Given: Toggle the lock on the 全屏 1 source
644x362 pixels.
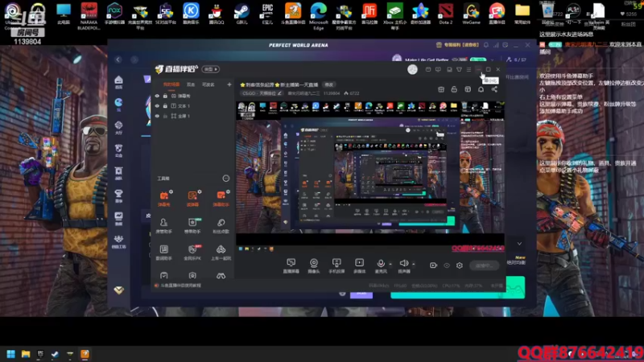Looking at the screenshot, I should tap(165, 116).
